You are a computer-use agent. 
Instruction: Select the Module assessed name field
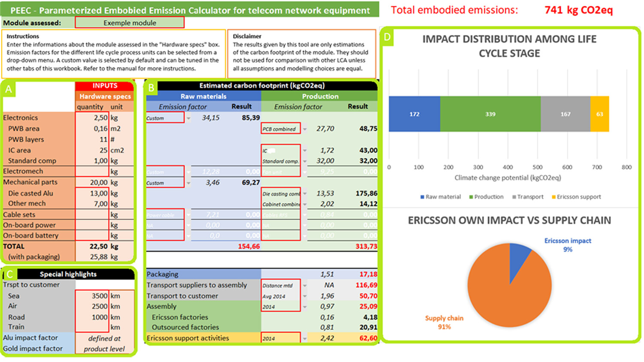tap(130, 23)
